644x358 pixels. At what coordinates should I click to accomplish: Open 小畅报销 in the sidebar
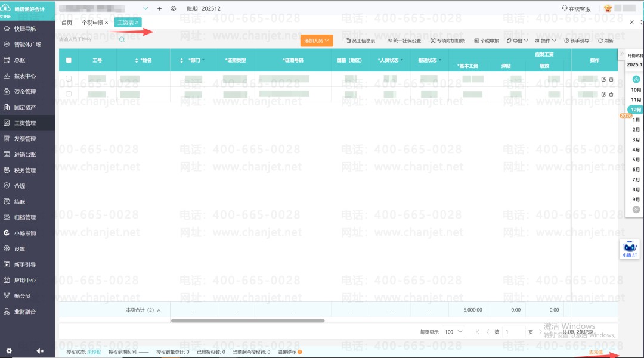click(x=24, y=233)
